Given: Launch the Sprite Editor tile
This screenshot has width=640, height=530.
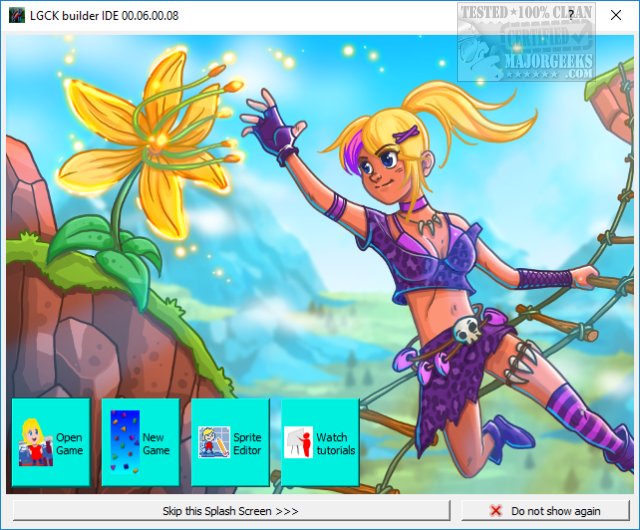Looking at the screenshot, I should coord(230,442).
